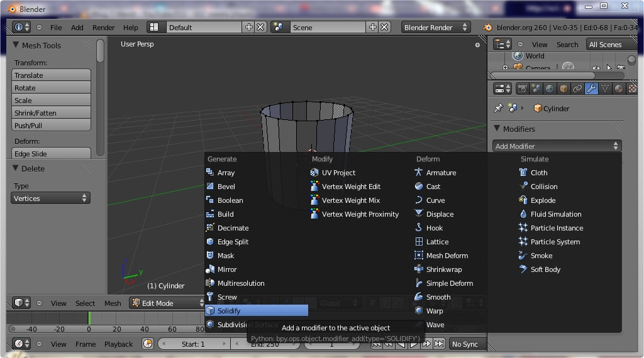The height and width of the screenshot is (358, 644).
Task: Select Solidify from the Generate list
Action: (257, 311)
